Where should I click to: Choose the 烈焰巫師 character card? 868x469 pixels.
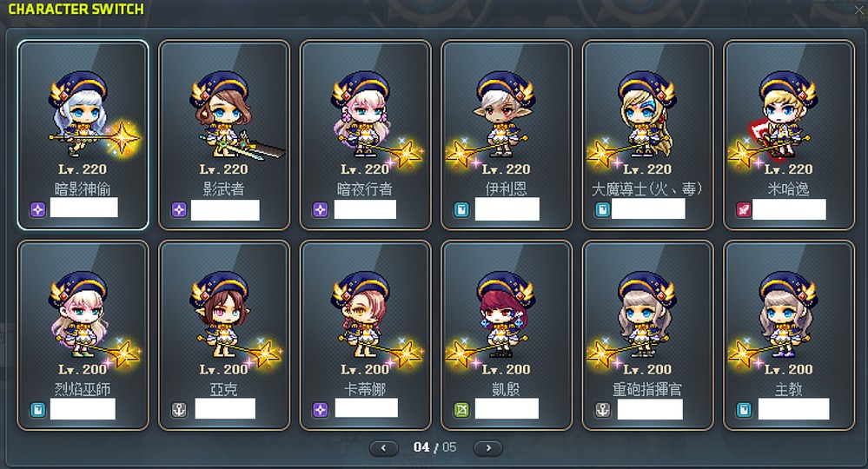(83, 335)
